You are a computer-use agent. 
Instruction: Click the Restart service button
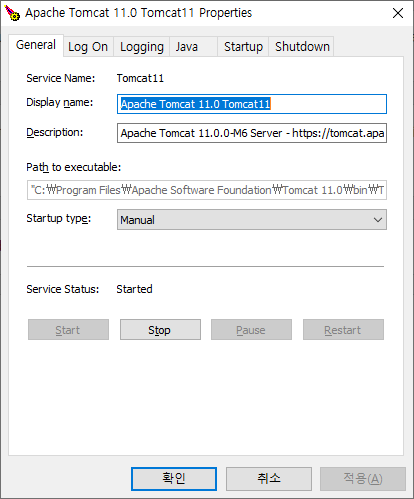pyautogui.click(x=343, y=330)
